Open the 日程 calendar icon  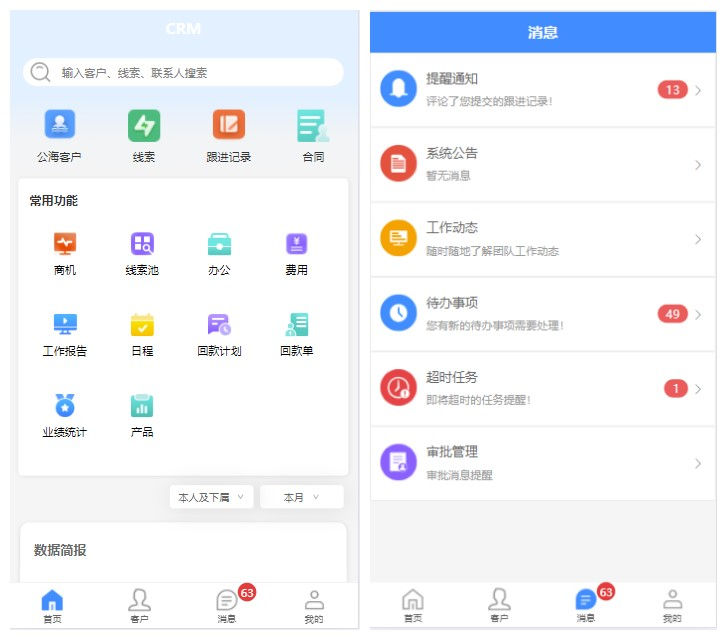click(x=142, y=324)
